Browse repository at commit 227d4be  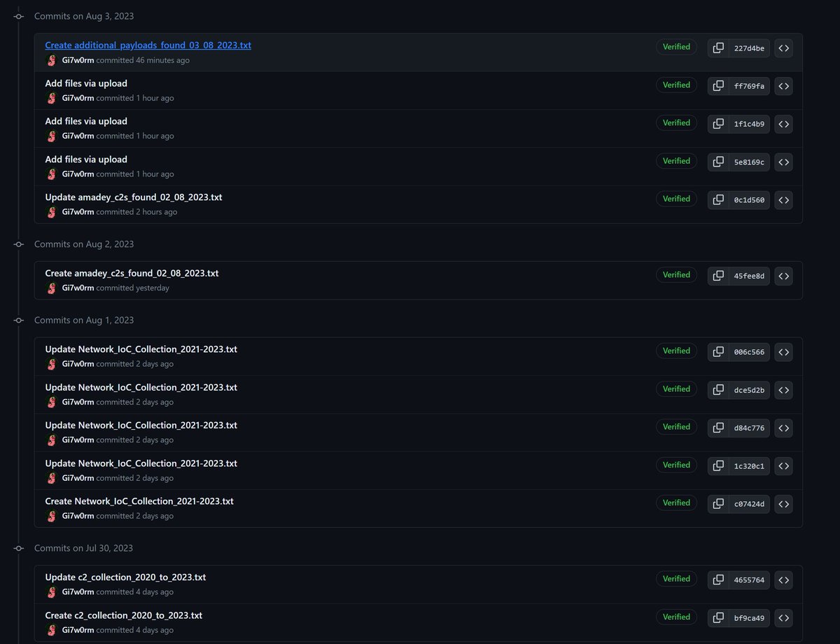point(784,48)
